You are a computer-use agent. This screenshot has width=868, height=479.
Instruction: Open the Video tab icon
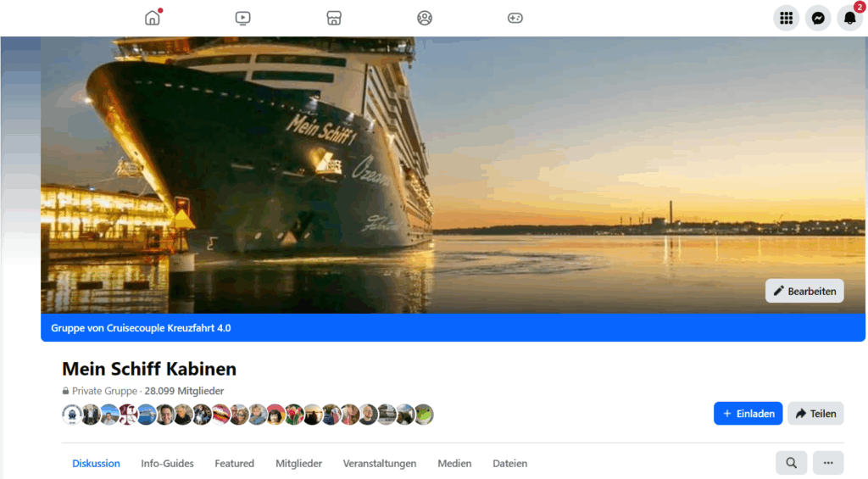pos(242,18)
